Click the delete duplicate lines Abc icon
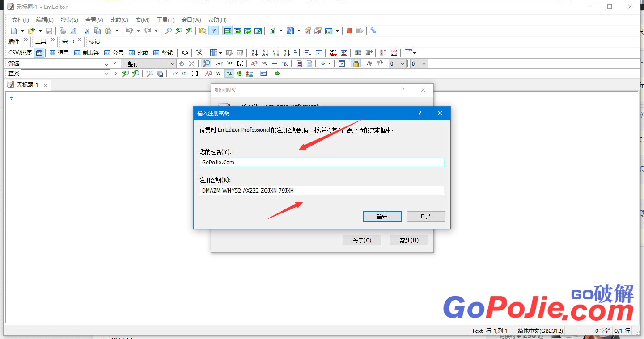 point(333,53)
